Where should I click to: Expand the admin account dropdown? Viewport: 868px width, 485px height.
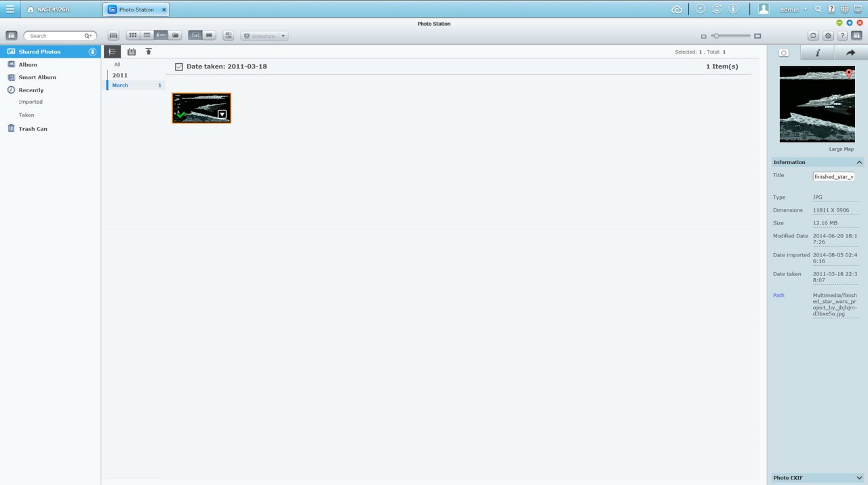pyautogui.click(x=793, y=9)
